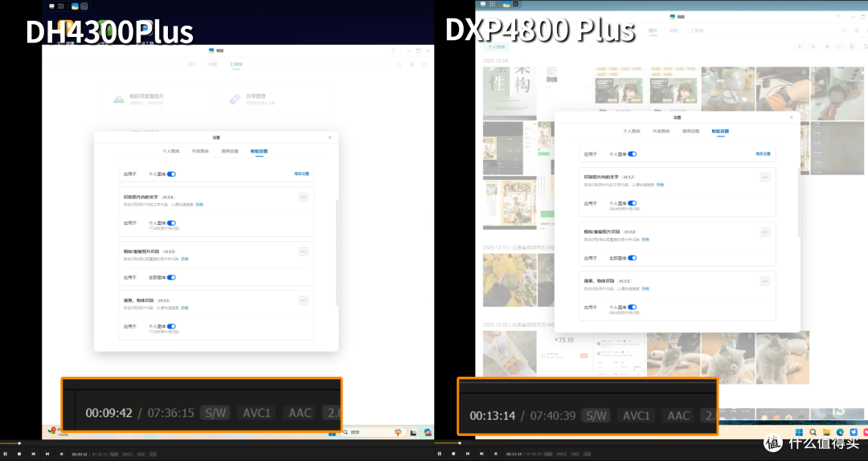
Task: Click the DH4300Plus player seek bar handle
Action: (x=19, y=443)
